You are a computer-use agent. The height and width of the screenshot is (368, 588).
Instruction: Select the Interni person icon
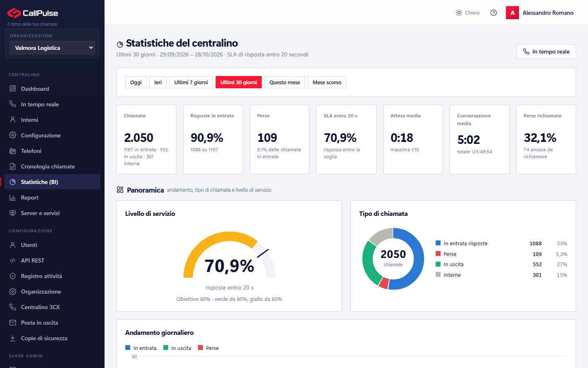[x=13, y=120]
